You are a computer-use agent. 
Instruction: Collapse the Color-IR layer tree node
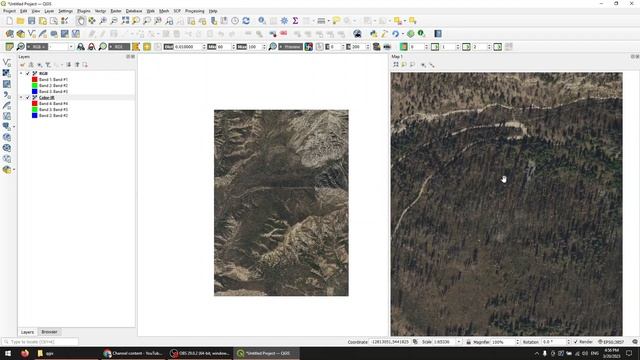pos(21,98)
